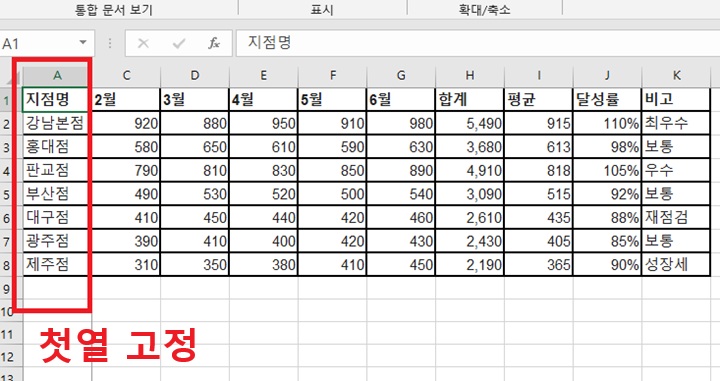Screen dimensions: 720x381
Task: Click cell showing 88% rate
Action: (x=608, y=218)
